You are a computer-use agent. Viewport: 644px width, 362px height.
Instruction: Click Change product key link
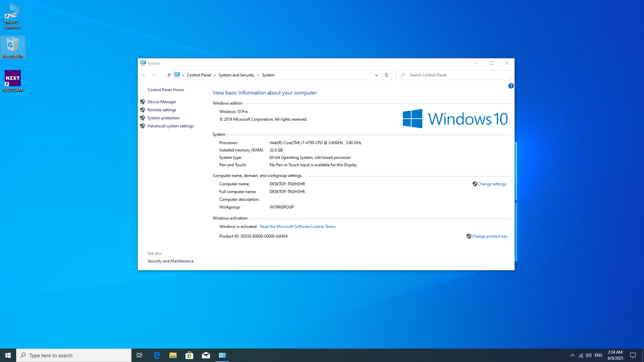click(489, 236)
